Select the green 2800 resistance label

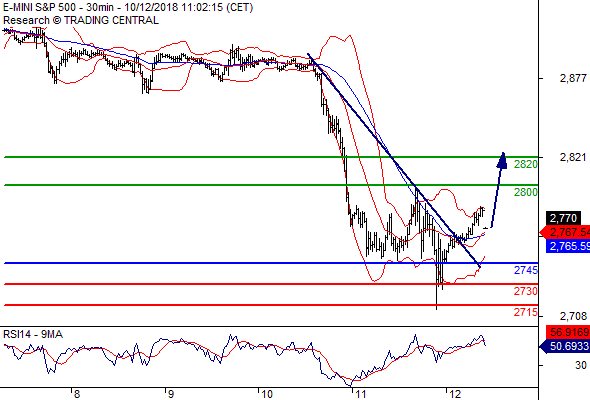point(526,192)
